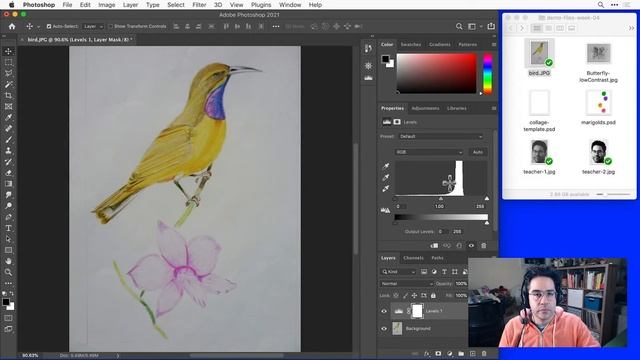
Task: Switch to the Channels tab
Action: tap(413, 258)
